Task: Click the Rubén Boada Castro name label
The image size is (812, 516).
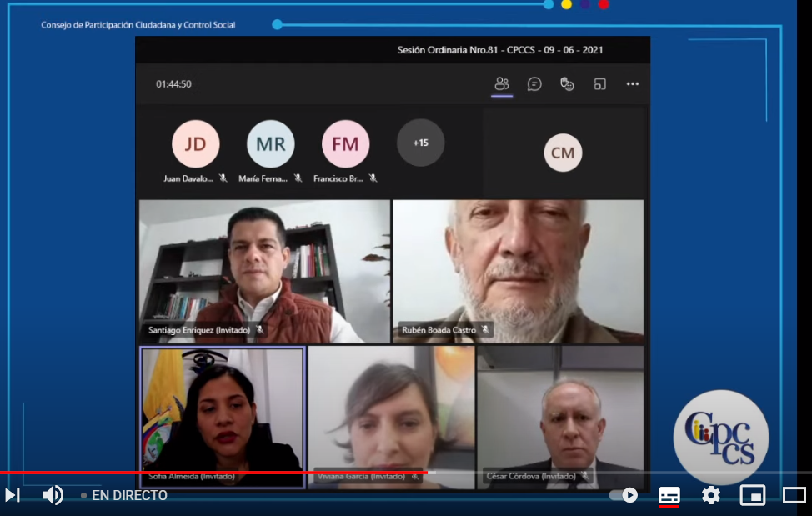Action: pos(439,329)
